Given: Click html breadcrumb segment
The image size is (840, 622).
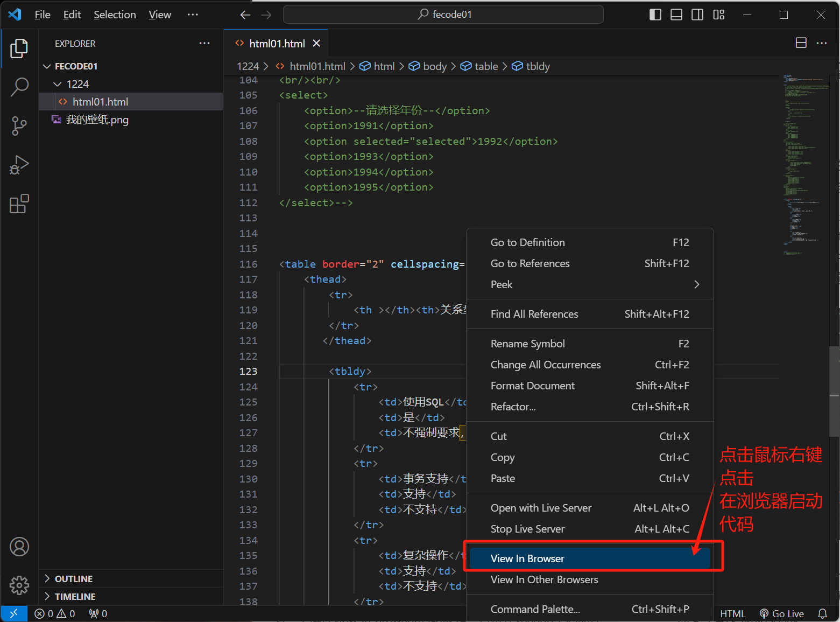Looking at the screenshot, I should 377,66.
